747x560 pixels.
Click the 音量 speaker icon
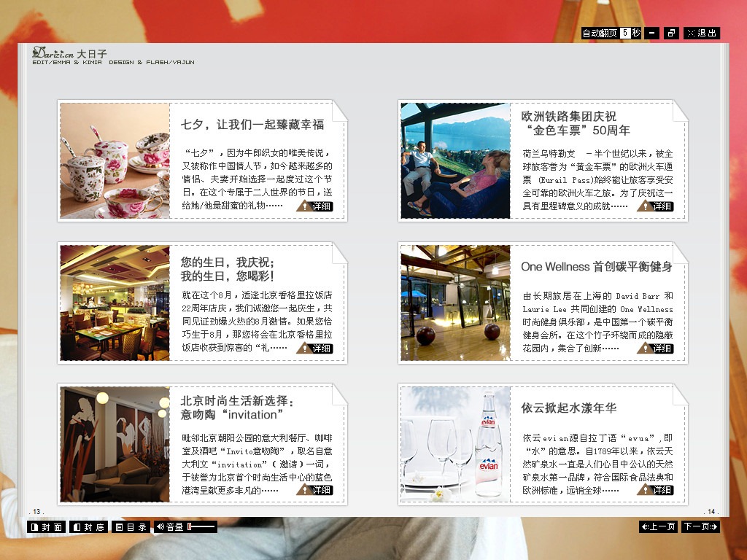click(x=160, y=526)
